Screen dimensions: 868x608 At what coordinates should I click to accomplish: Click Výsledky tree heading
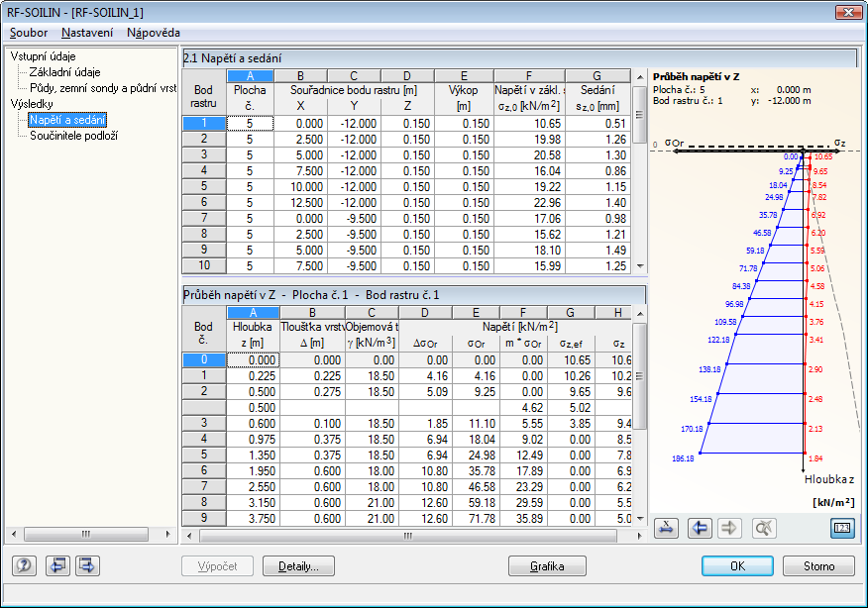point(32,104)
